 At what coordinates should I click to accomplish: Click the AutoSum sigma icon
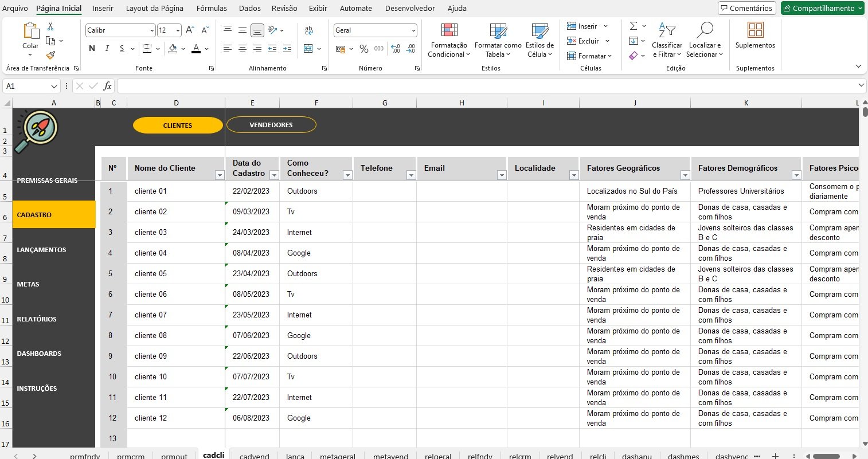tap(634, 26)
